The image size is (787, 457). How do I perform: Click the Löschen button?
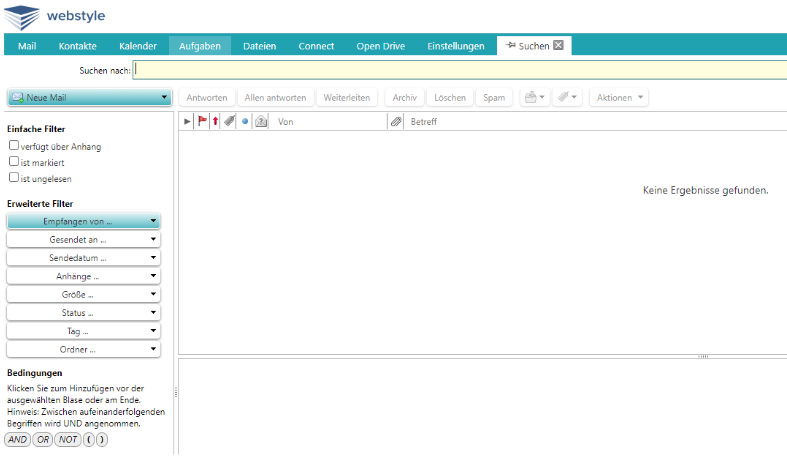(x=450, y=97)
